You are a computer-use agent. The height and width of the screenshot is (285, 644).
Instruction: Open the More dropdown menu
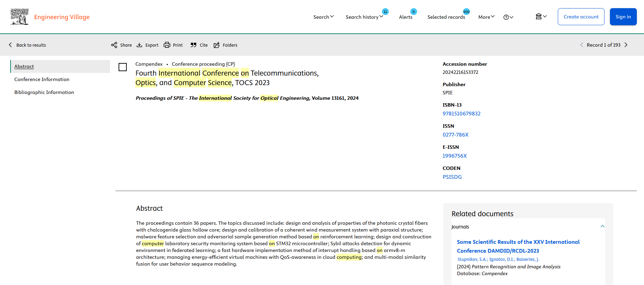point(487,17)
